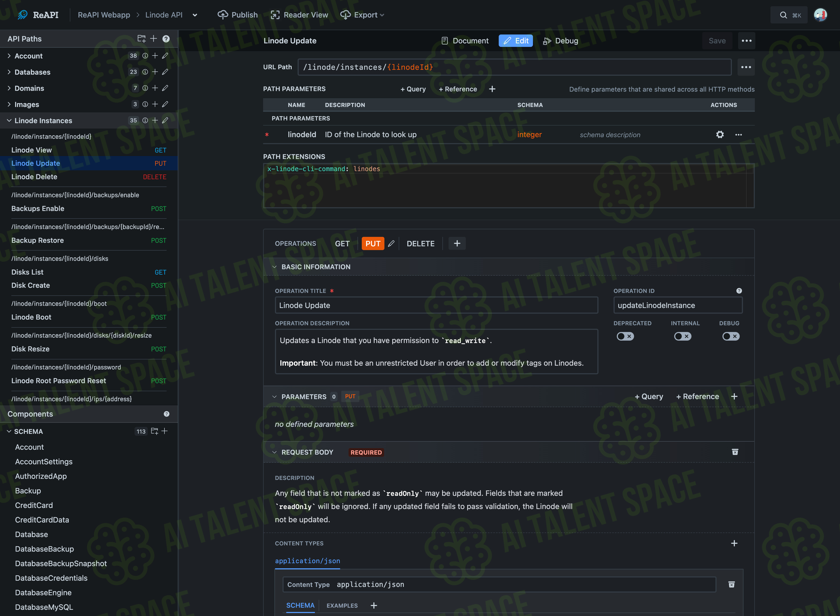Switch to Debug tab
Screen dimensions: 840x616
560,41
